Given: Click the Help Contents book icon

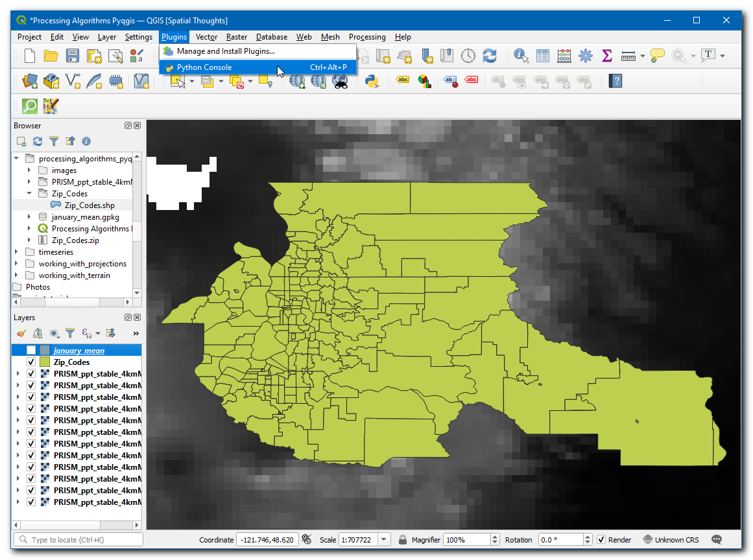Looking at the screenshot, I should coord(616,81).
